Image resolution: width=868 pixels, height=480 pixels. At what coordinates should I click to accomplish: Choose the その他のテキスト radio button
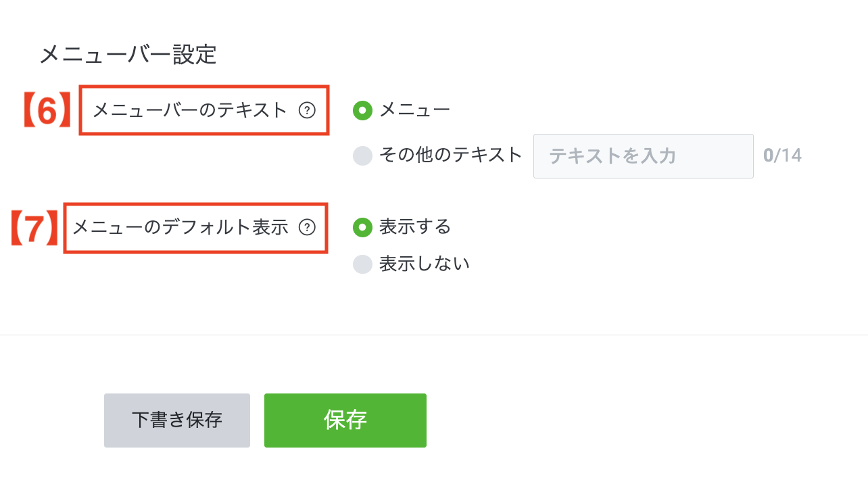pyautogui.click(x=363, y=155)
